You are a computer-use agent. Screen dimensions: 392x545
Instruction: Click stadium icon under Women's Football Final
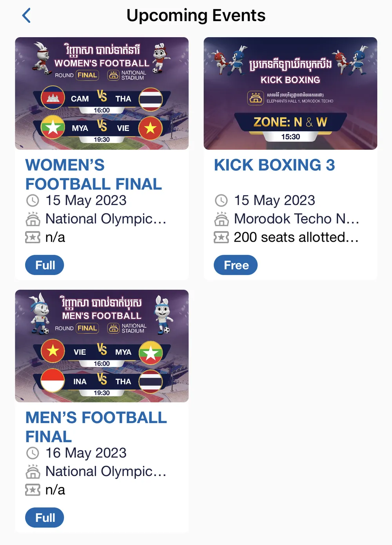pos(33,219)
